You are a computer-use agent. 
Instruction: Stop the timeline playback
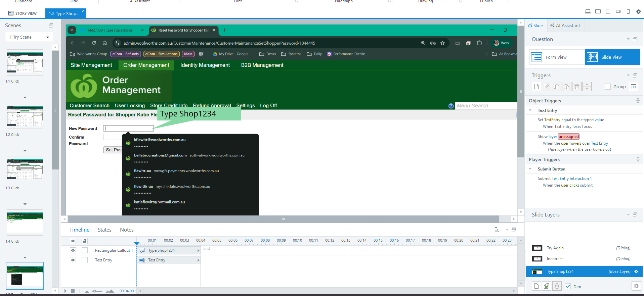click(73, 291)
